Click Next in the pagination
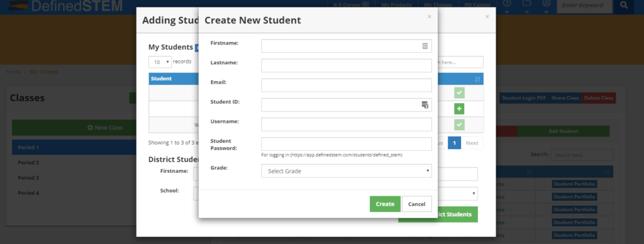Viewport: 644px width, 244px height. pyautogui.click(x=472, y=143)
